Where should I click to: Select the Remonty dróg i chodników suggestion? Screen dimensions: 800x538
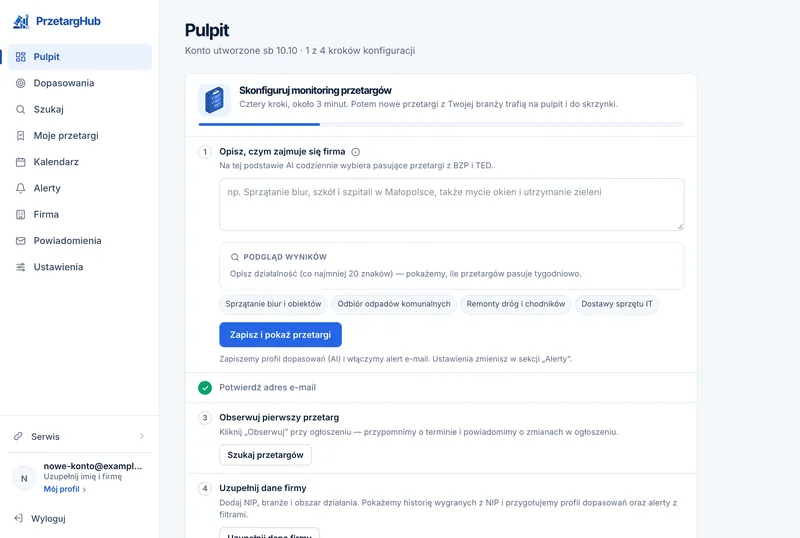[x=516, y=304]
